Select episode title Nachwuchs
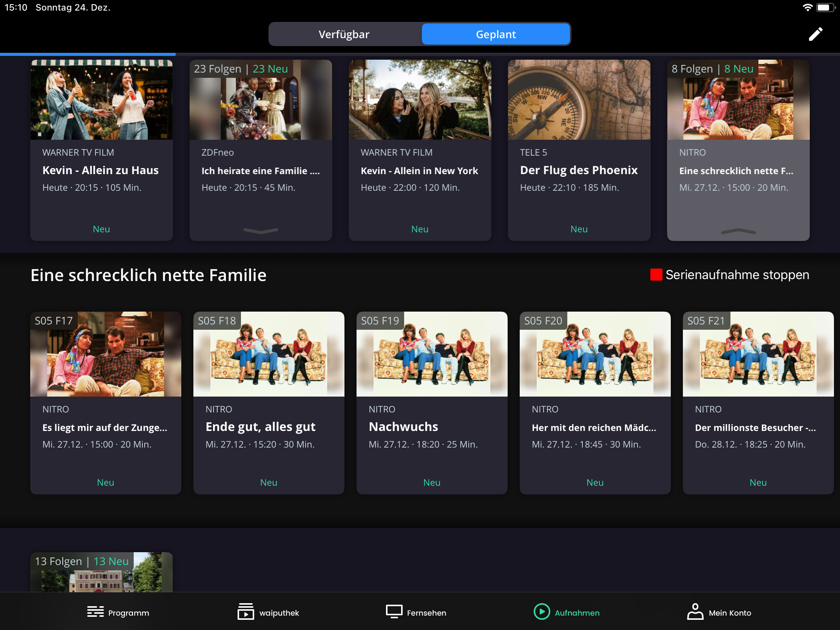Viewport: 840px width, 630px height. [403, 427]
